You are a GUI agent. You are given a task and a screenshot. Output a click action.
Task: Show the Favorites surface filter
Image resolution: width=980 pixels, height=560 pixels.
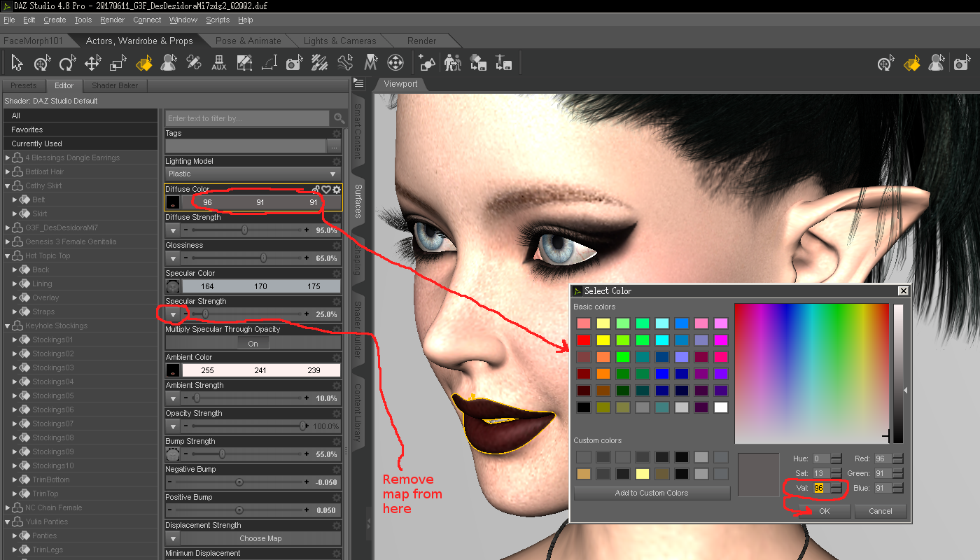(x=80, y=129)
